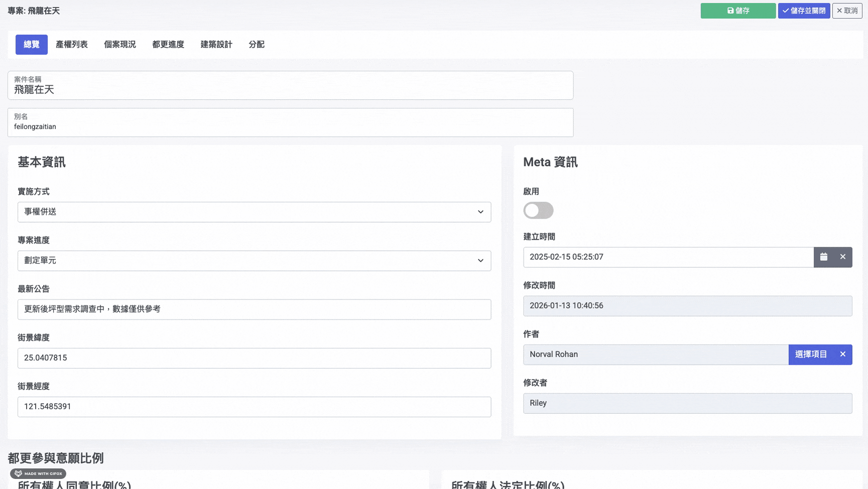
Task: Click the 街景經度 input field
Action: pos(254,407)
